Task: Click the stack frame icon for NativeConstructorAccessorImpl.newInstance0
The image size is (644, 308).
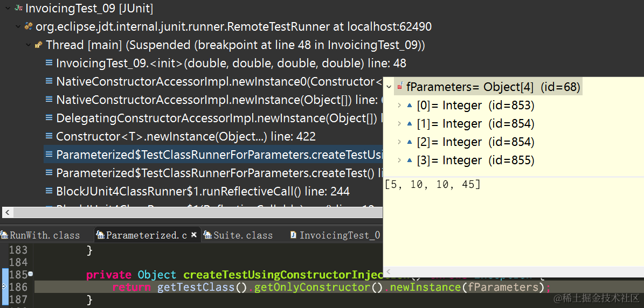Action: tap(49, 82)
